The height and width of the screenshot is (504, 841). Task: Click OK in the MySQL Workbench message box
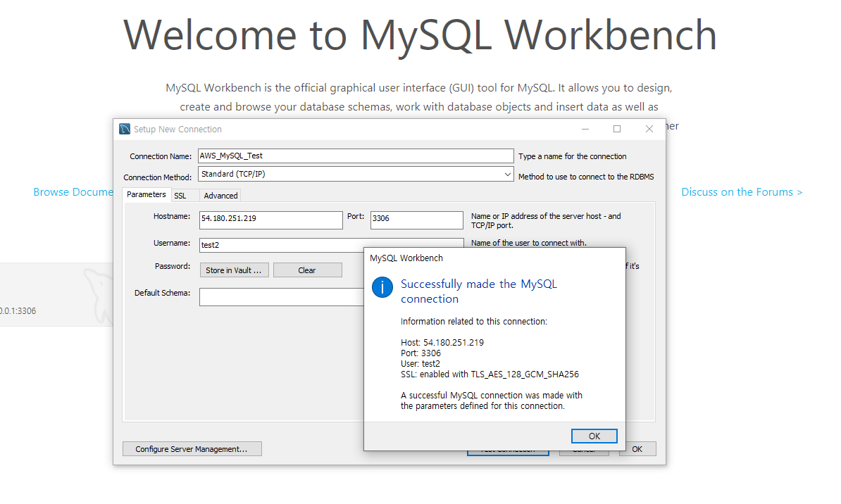[x=594, y=436]
